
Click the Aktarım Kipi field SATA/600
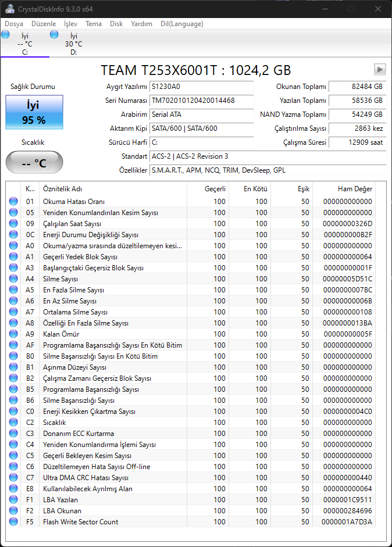click(202, 128)
